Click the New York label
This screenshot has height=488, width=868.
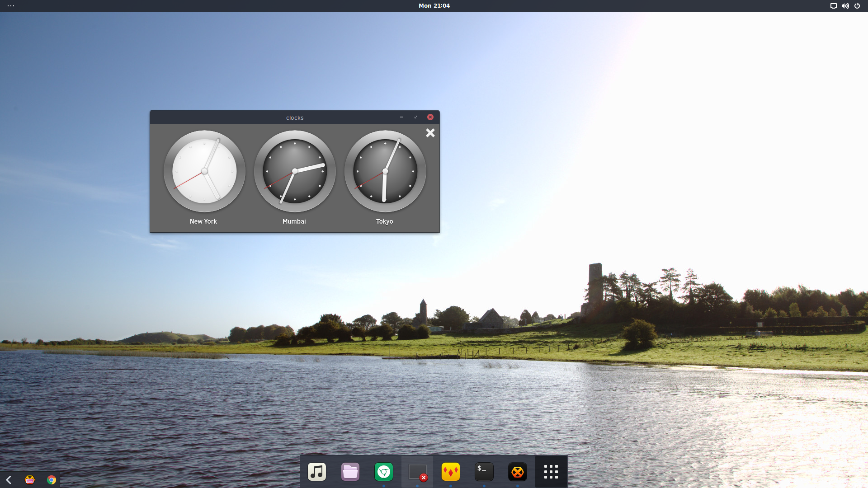203,221
